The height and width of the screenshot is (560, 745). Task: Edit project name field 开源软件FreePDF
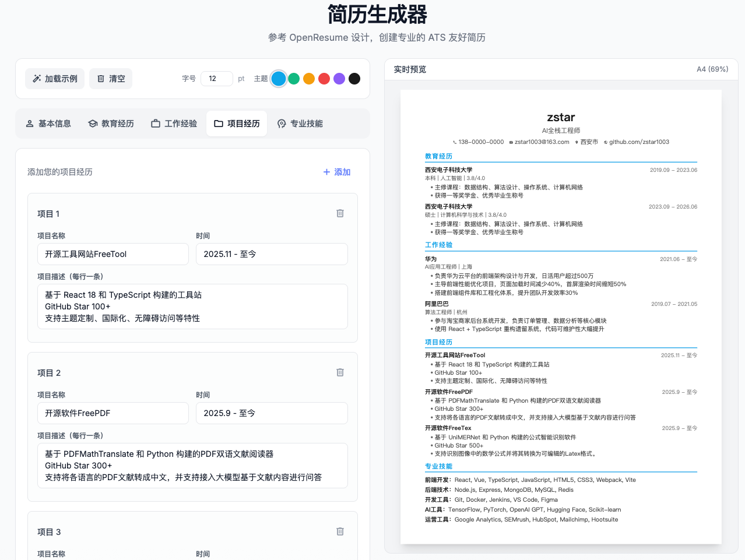113,413
